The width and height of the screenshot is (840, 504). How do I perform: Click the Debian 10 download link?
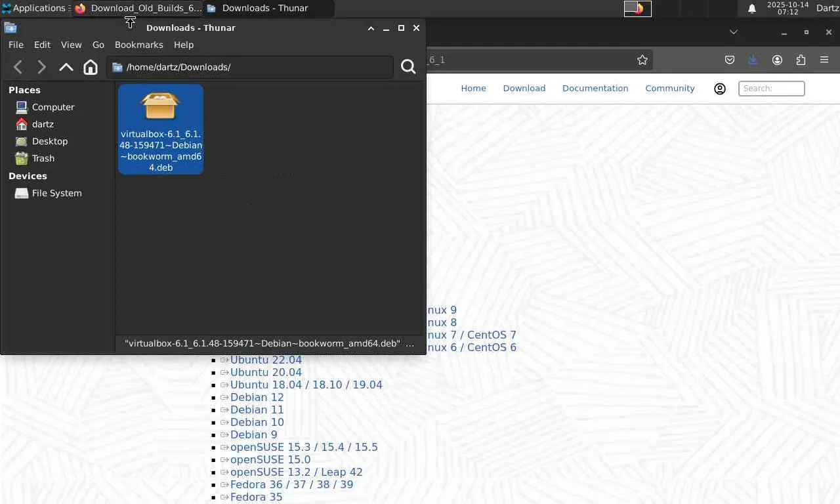click(x=257, y=423)
